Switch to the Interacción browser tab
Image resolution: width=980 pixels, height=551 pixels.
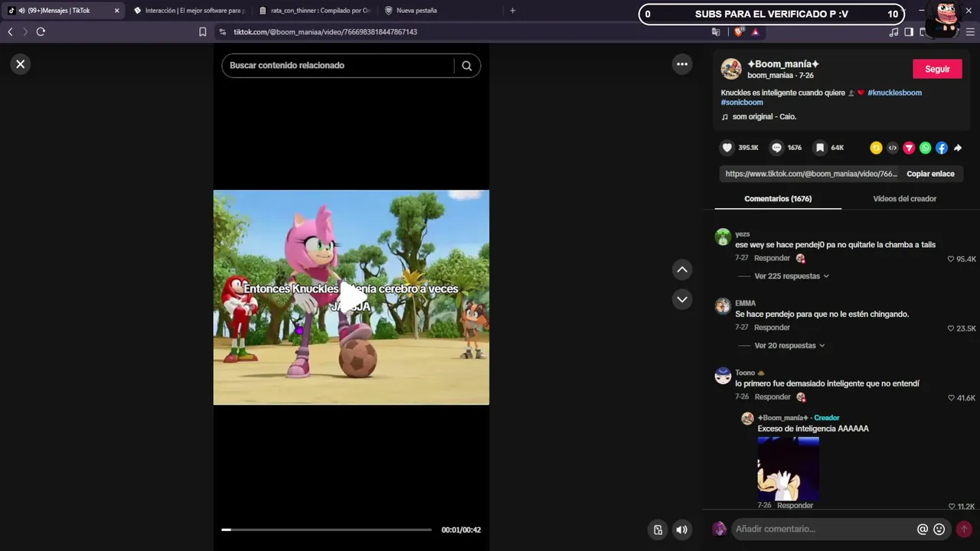189,11
